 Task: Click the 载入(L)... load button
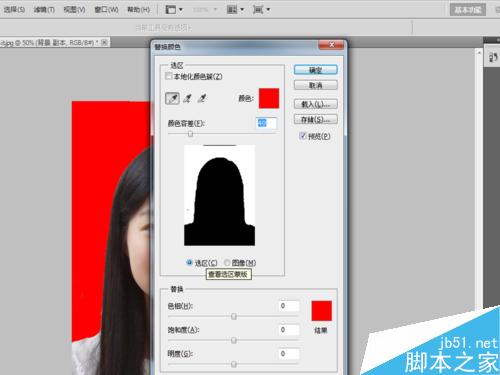pyautogui.click(x=316, y=104)
